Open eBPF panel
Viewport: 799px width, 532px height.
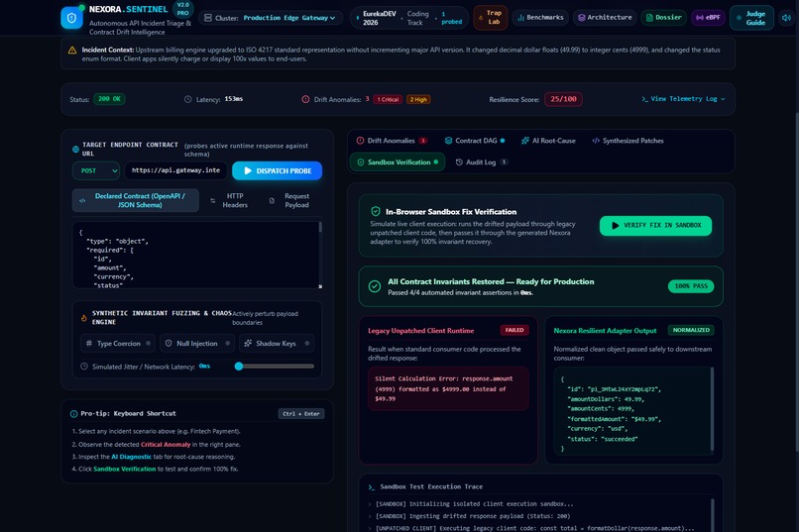pos(708,17)
